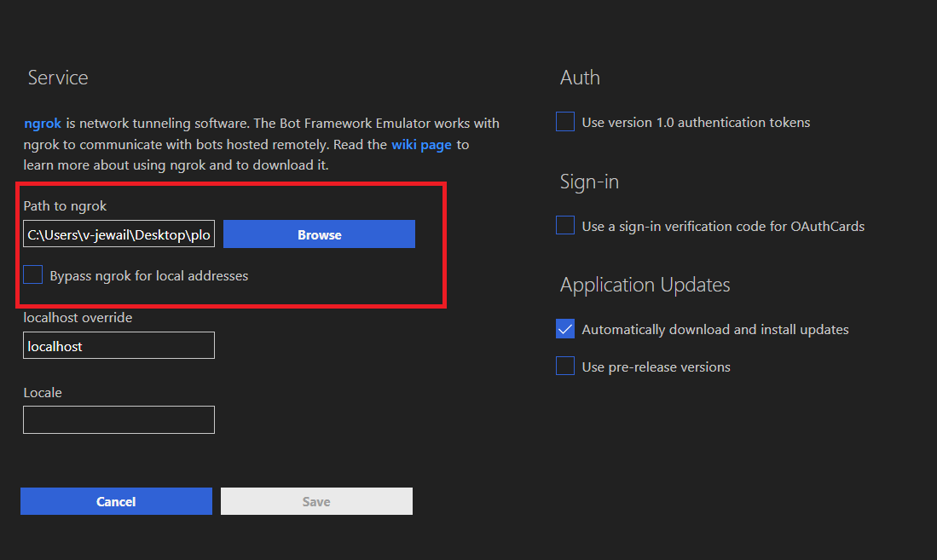Cancel the settings changes
Screen dimensions: 937x560
[116, 501]
